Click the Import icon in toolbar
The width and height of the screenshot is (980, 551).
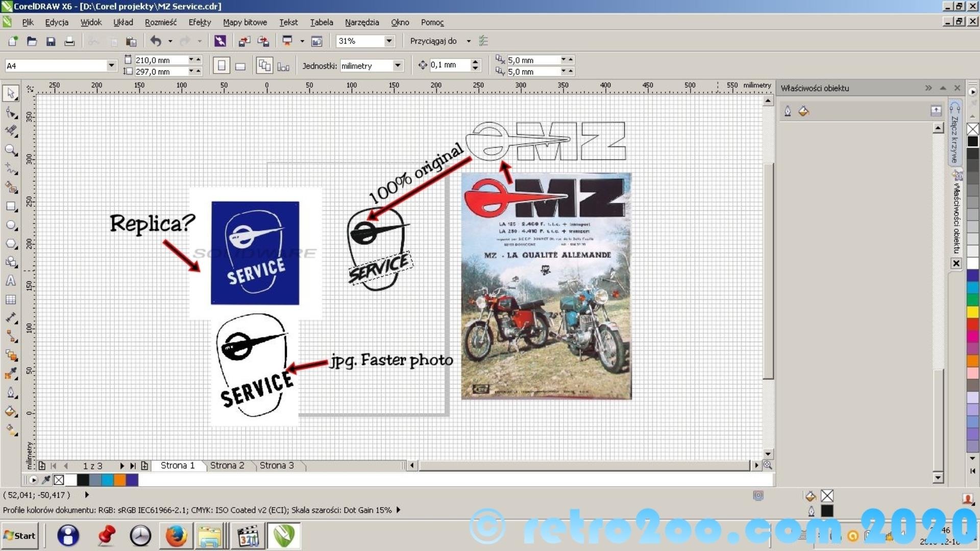pos(244,41)
